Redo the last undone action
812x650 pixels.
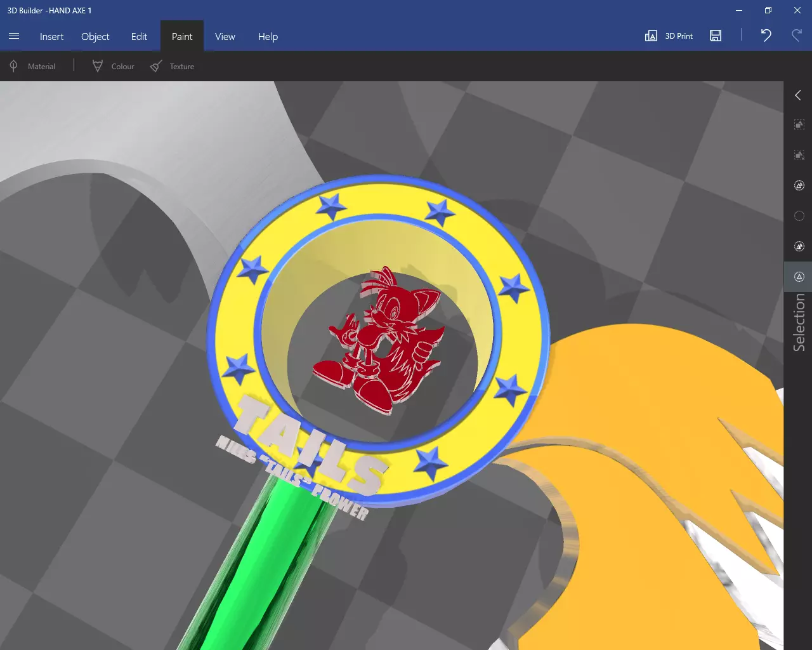pos(797,36)
